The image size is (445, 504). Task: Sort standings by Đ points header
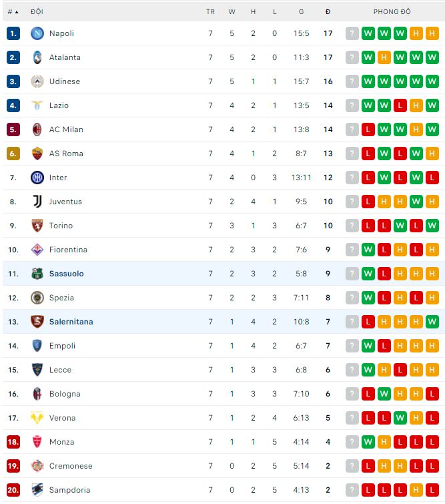tap(328, 12)
